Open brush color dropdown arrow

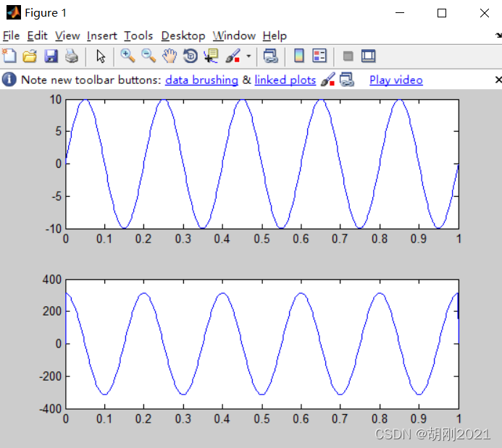(x=248, y=56)
